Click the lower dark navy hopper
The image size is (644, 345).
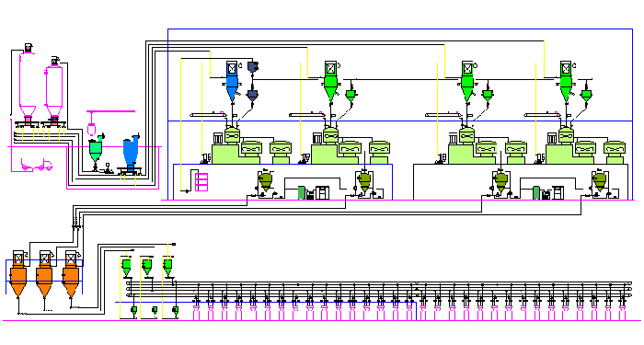[253, 96]
